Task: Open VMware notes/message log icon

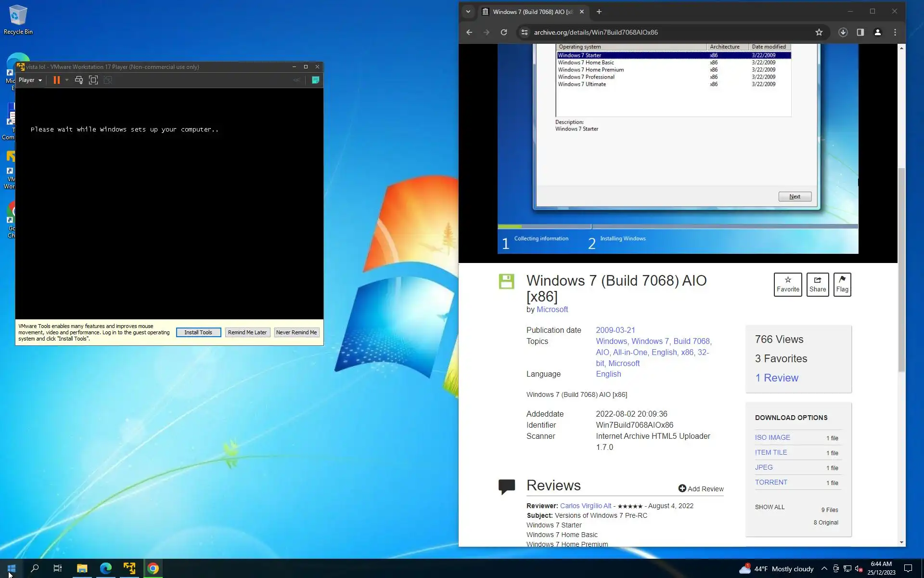Action: (x=315, y=80)
